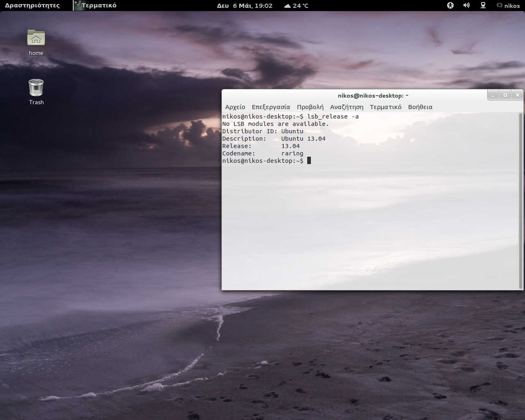This screenshot has width=525, height=420.
Task: Open the Τερματικό menu in terminal window
Action: pos(386,107)
